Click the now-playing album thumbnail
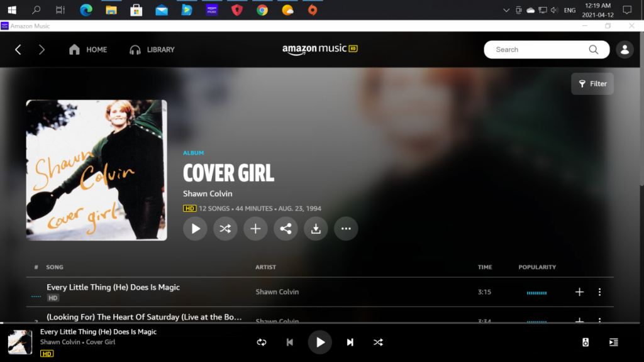This screenshot has width=644, height=362. tap(19, 343)
